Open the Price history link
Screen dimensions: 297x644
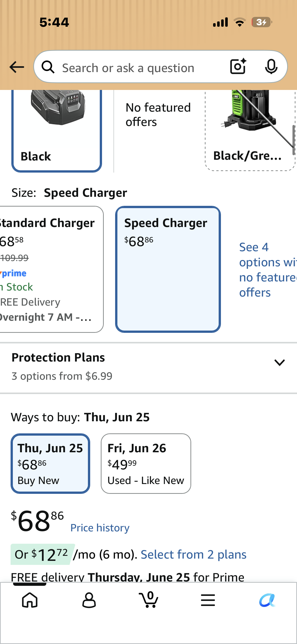pos(100,528)
